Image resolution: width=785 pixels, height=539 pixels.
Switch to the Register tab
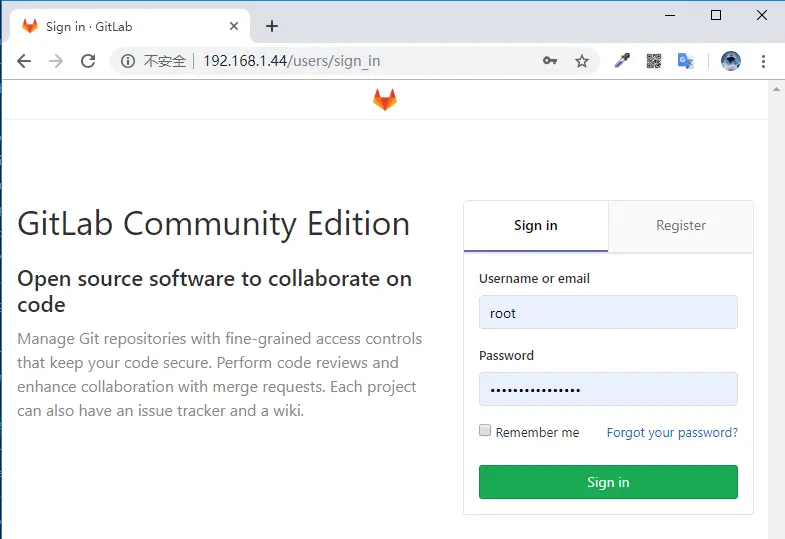[681, 226]
